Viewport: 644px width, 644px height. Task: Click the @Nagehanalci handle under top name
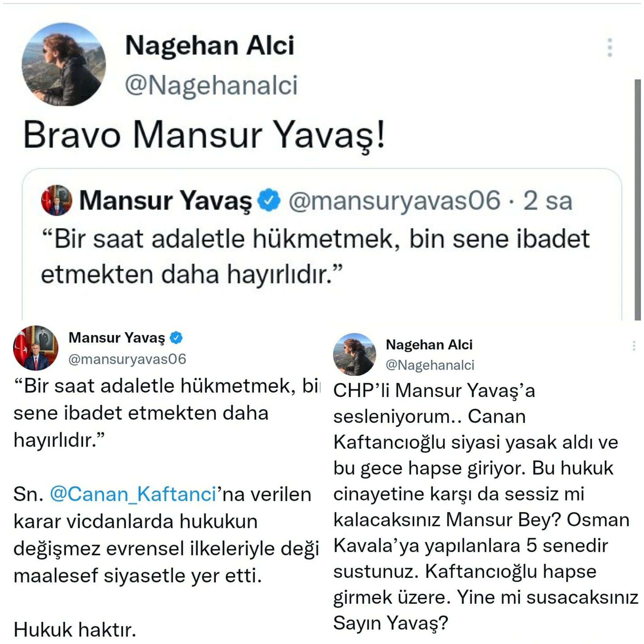point(211,86)
